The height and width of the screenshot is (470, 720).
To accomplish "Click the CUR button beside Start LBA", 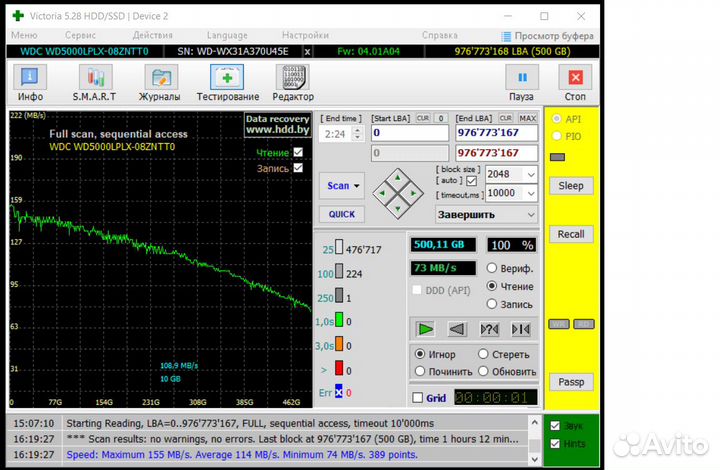I will 423,118.
